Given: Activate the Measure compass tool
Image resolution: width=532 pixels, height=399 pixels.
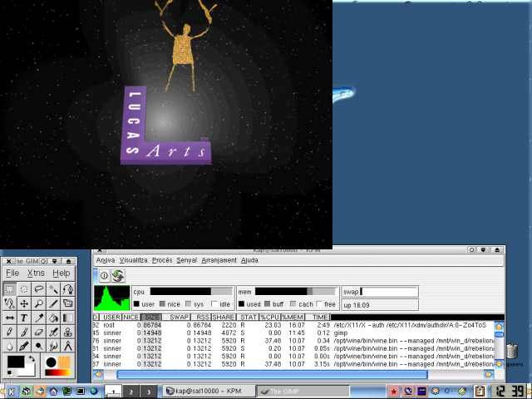Looking at the screenshot, I should coord(68,346).
